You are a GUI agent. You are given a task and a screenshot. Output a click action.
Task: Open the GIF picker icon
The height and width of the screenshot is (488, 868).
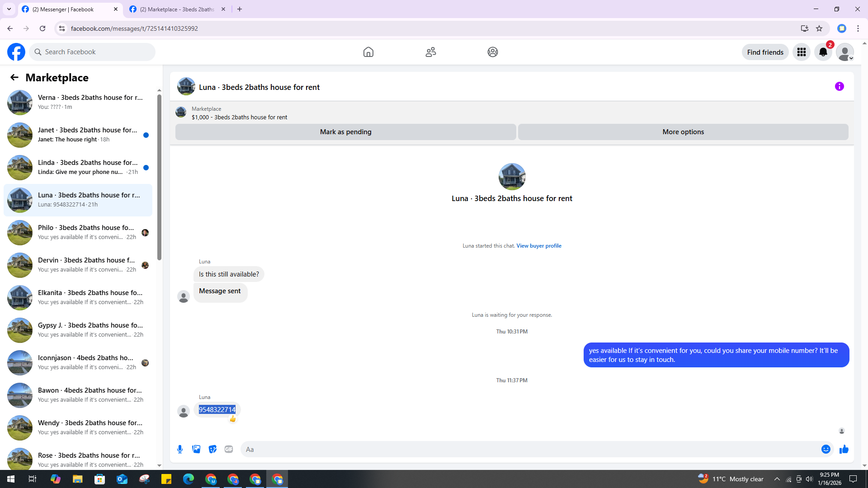229,449
